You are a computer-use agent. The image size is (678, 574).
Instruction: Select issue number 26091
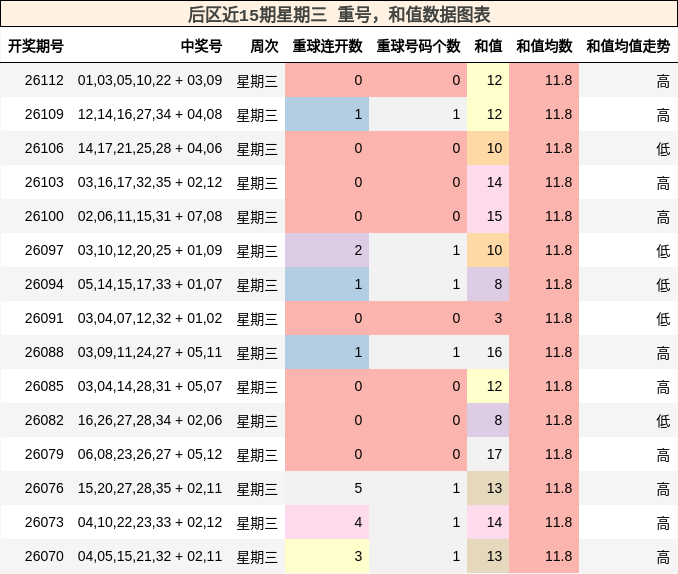tap(44, 318)
